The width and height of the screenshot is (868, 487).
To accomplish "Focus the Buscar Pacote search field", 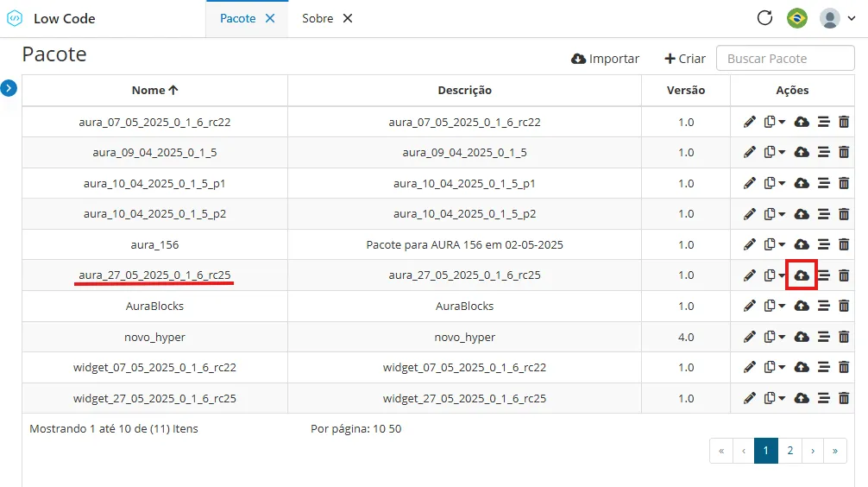I will coord(785,59).
